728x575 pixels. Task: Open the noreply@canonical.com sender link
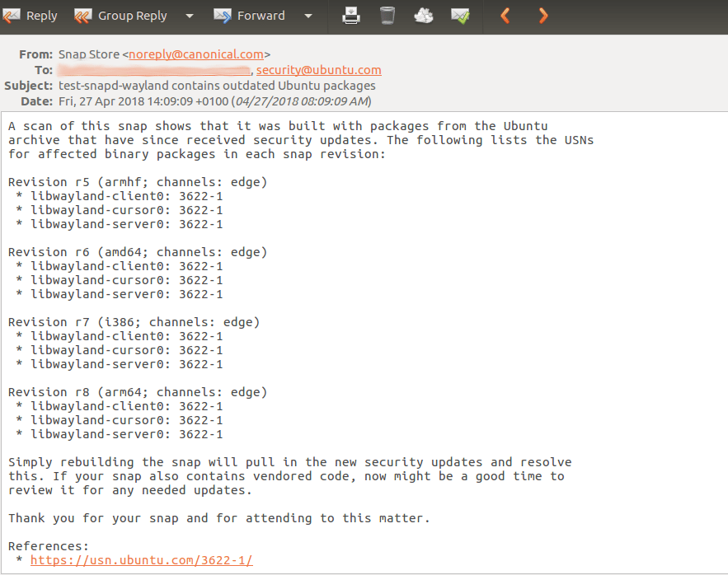(x=196, y=54)
